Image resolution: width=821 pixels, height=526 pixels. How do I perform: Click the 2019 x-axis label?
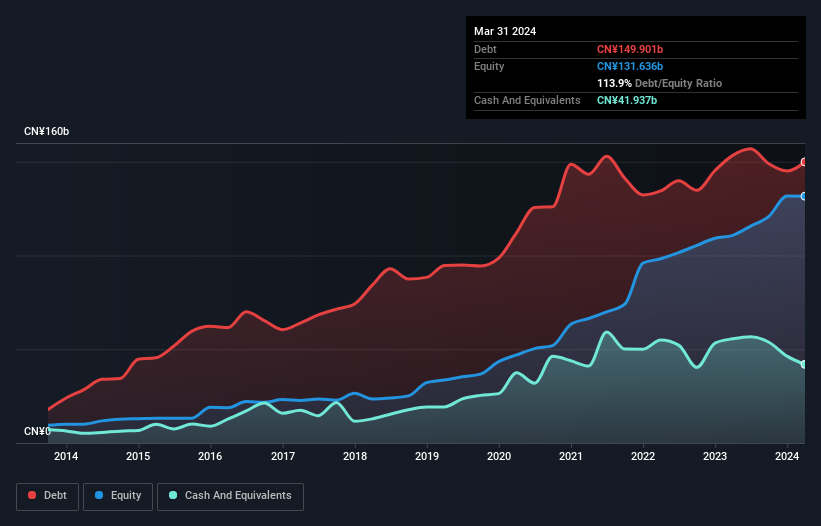click(427, 456)
